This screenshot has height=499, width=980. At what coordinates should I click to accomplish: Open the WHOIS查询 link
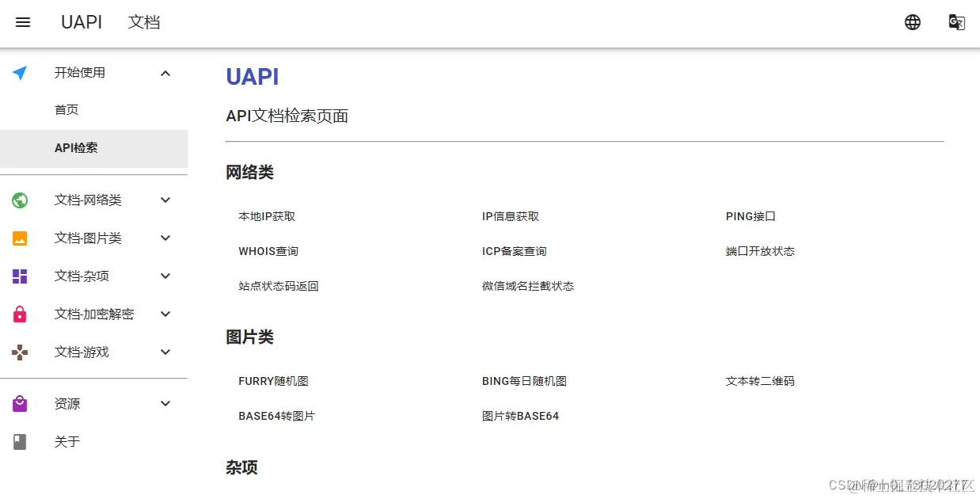click(268, 251)
